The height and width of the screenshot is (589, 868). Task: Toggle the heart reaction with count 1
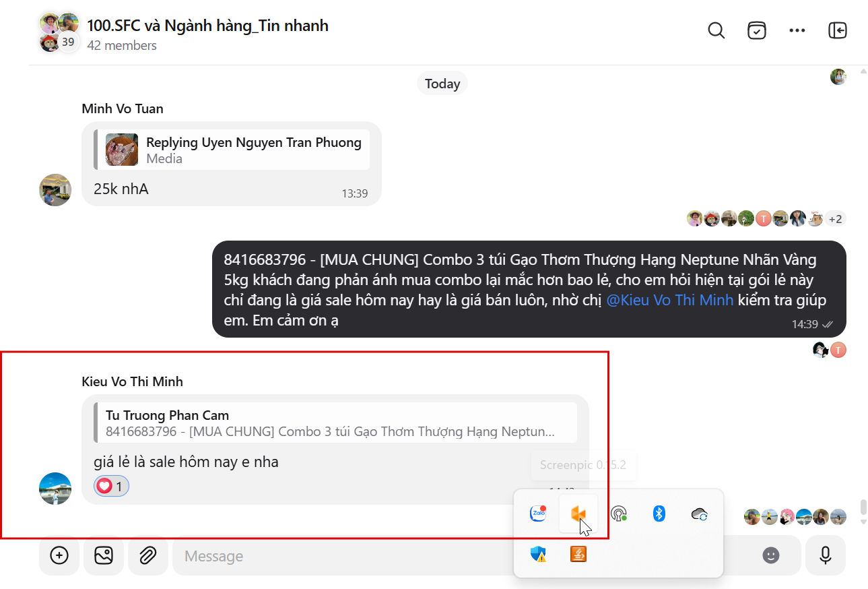point(111,486)
